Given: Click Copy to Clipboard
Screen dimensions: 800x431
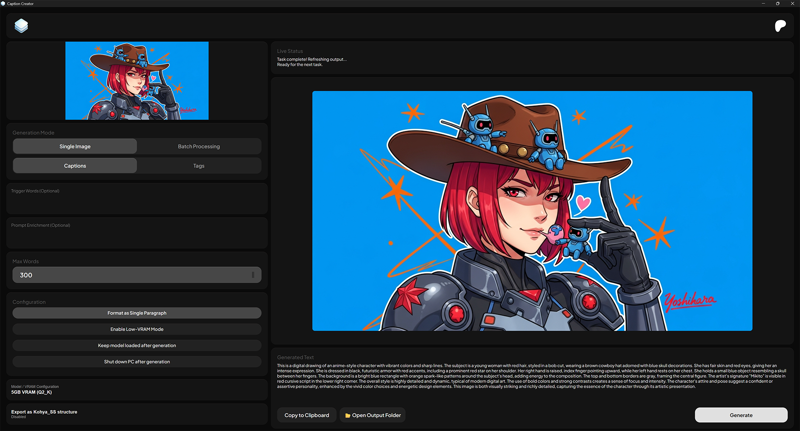Looking at the screenshot, I should (x=307, y=415).
